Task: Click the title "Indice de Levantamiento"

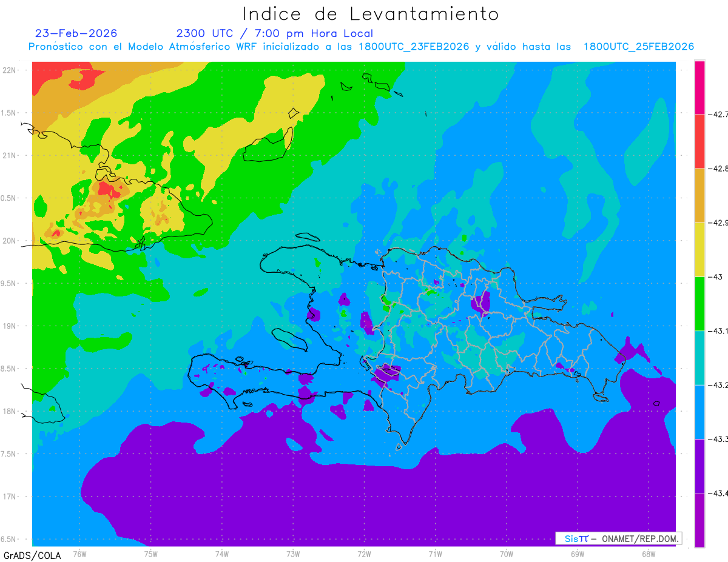Action: pyautogui.click(x=371, y=14)
